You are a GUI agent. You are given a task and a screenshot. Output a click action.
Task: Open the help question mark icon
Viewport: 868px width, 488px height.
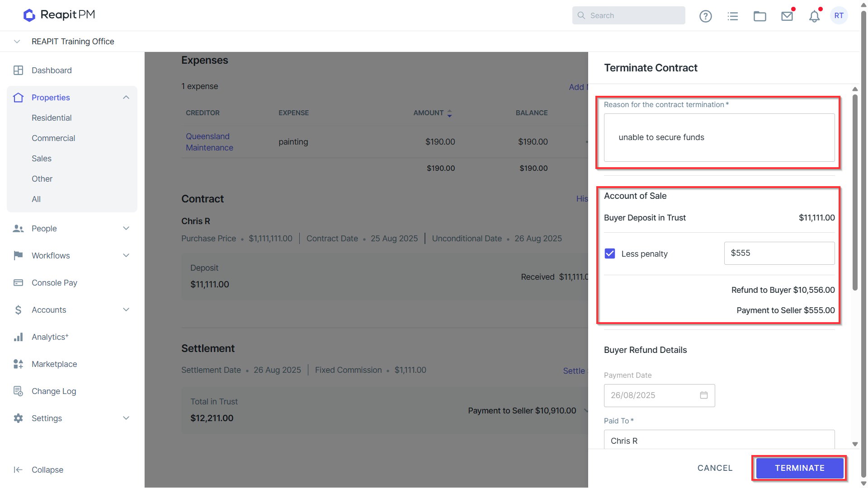click(705, 16)
